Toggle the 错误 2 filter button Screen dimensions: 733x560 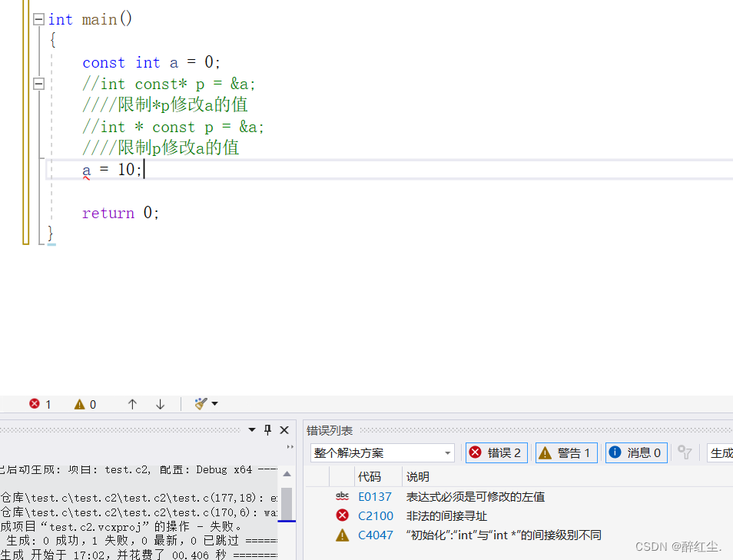(x=496, y=452)
